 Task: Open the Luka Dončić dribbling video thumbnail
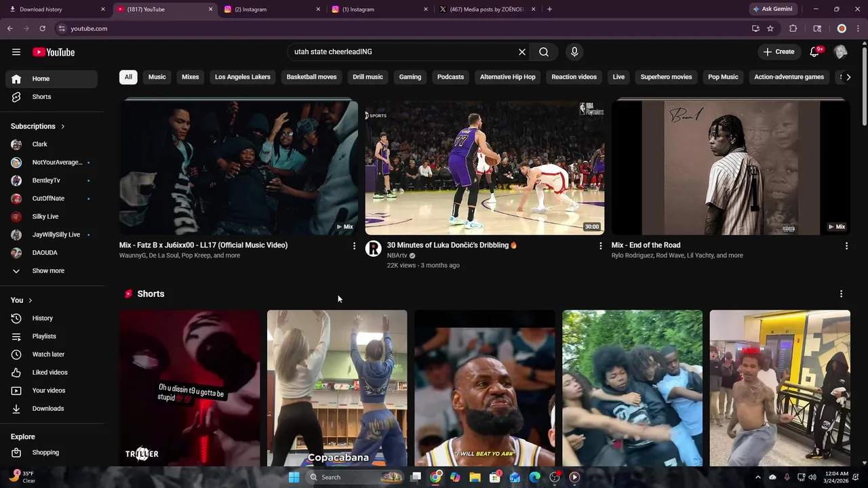(x=485, y=167)
